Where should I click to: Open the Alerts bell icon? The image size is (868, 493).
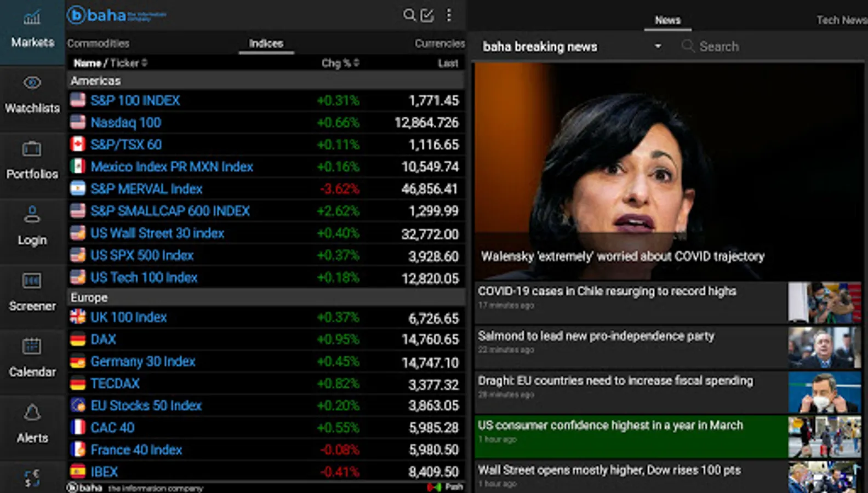click(32, 412)
